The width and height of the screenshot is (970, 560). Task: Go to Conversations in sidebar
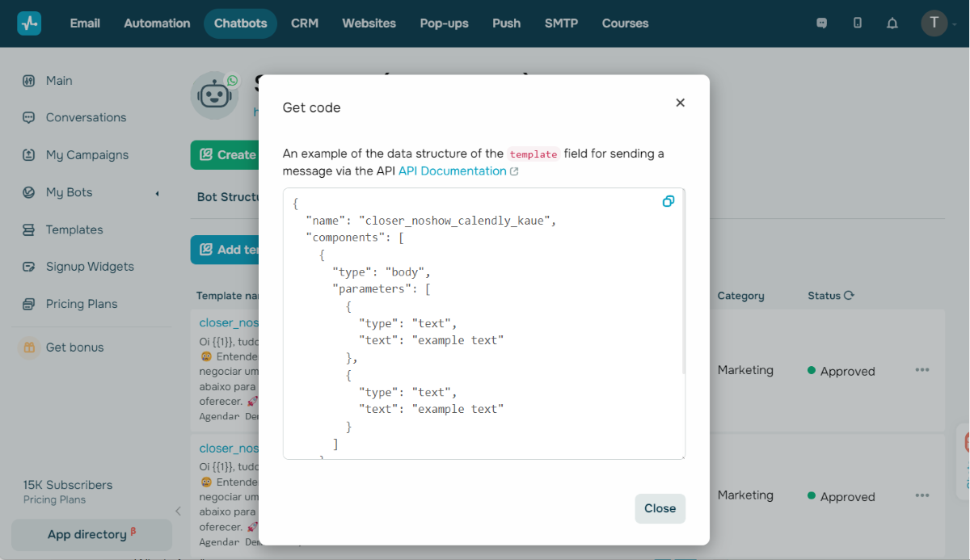tap(86, 117)
